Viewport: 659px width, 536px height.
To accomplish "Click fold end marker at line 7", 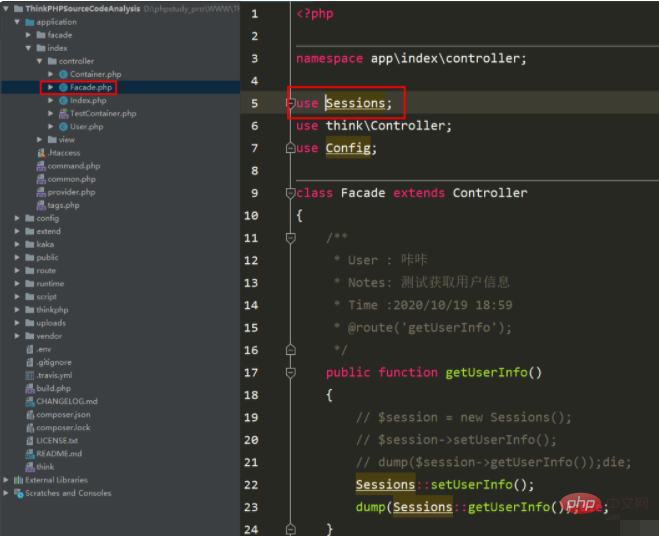I will pos(290,148).
